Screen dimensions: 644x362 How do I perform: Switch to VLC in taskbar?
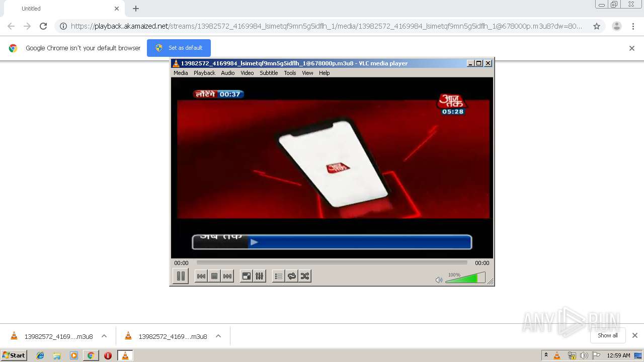[x=125, y=355]
